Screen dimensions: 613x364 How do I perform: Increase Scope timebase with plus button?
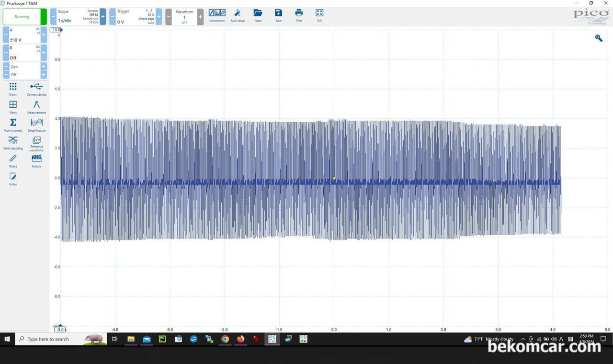[102, 17]
